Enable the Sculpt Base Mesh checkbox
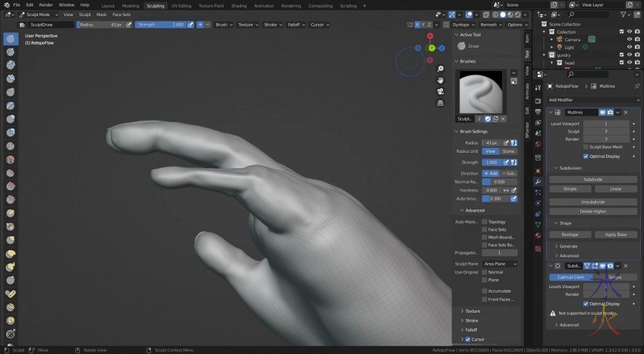The height and width of the screenshot is (354, 644). (x=585, y=147)
